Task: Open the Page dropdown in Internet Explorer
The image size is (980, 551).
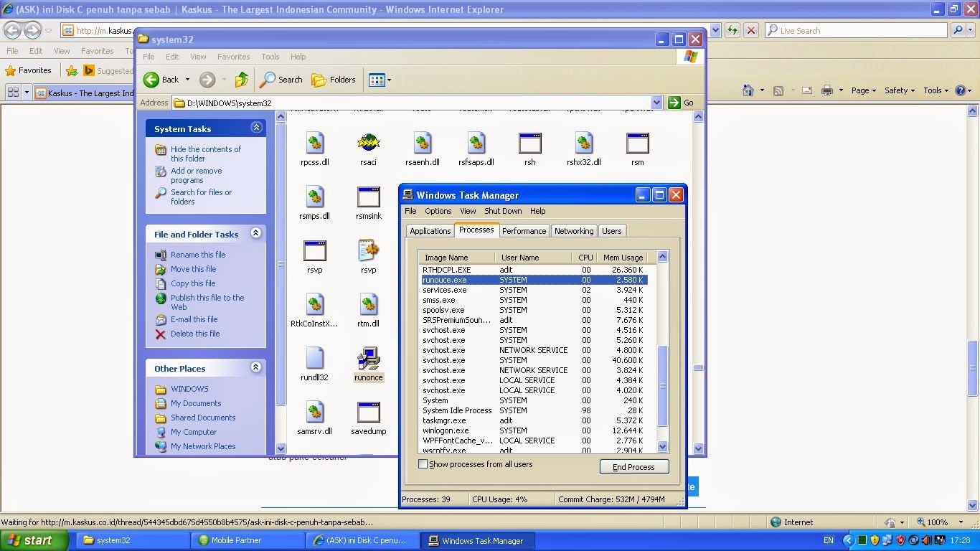Action: point(864,90)
